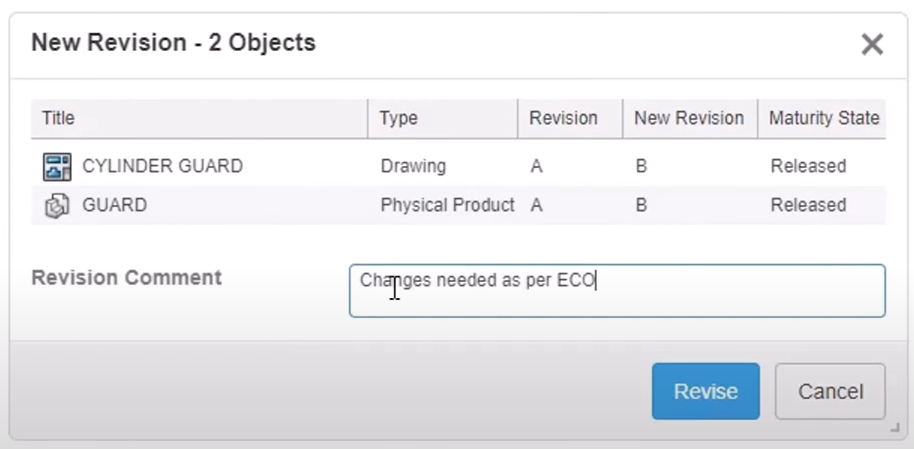914x449 pixels.
Task: Click the Revision column header
Action: pyautogui.click(x=563, y=118)
